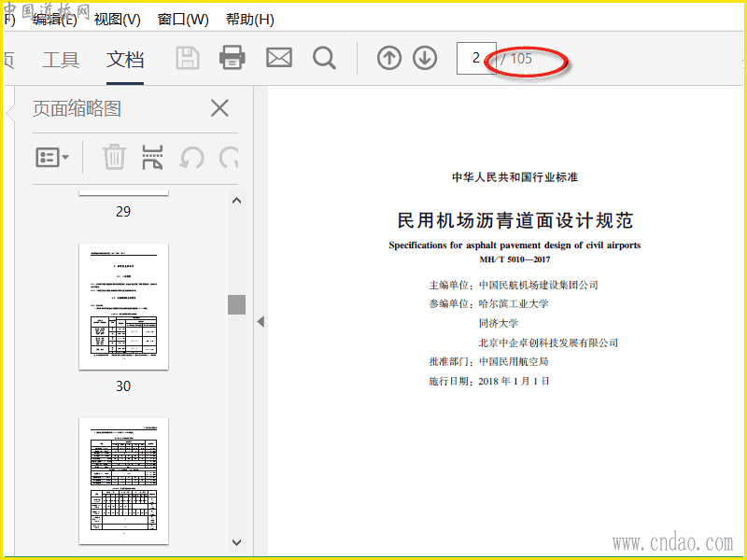Open the 窗口(W) menu
The image size is (747, 560).
[183, 20]
